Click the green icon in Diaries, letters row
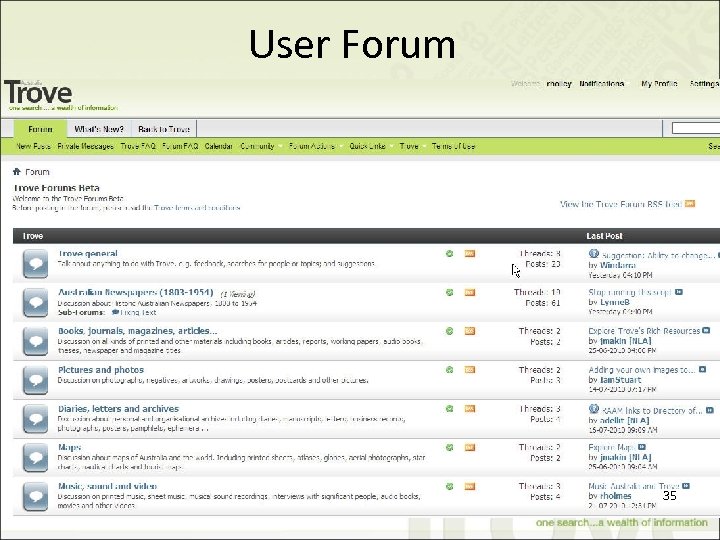 (x=450, y=409)
